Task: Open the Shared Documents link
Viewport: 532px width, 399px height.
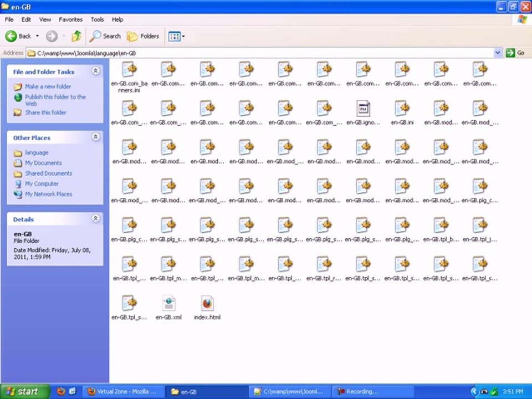Action: (49, 173)
